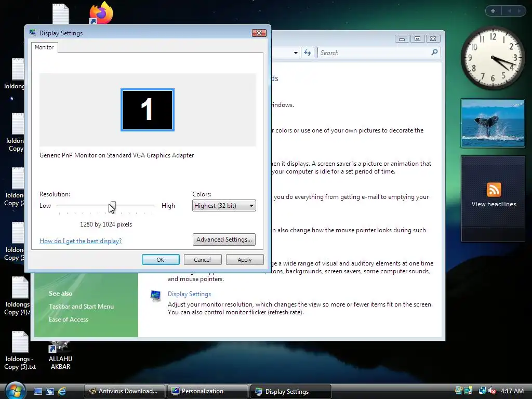Minimize the Personalization window
Viewport: 532px width, 399px height.
click(402, 38)
